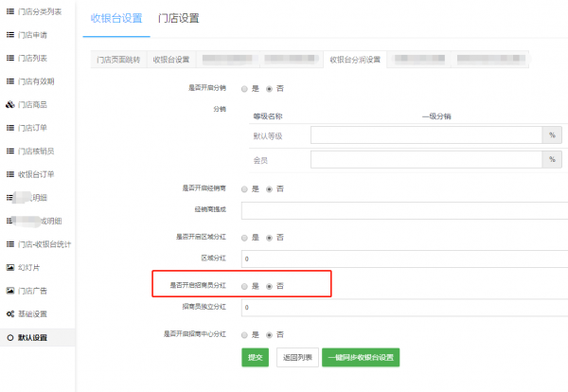The height and width of the screenshot is (392, 568).
Task: Click the 招商员独立分红 input field
Action: pyautogui.click(x=404, y=307)
